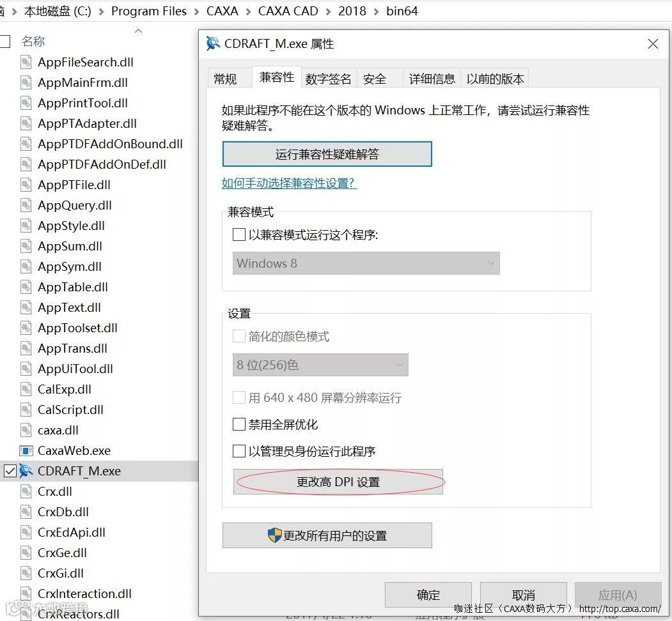This screenshot has width=672, height=621.
Task: Click the AppText.dll file icon
Action: coord(26,307)
